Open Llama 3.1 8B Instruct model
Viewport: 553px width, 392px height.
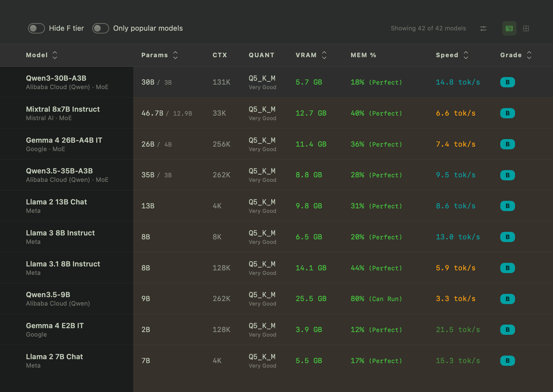63,264
